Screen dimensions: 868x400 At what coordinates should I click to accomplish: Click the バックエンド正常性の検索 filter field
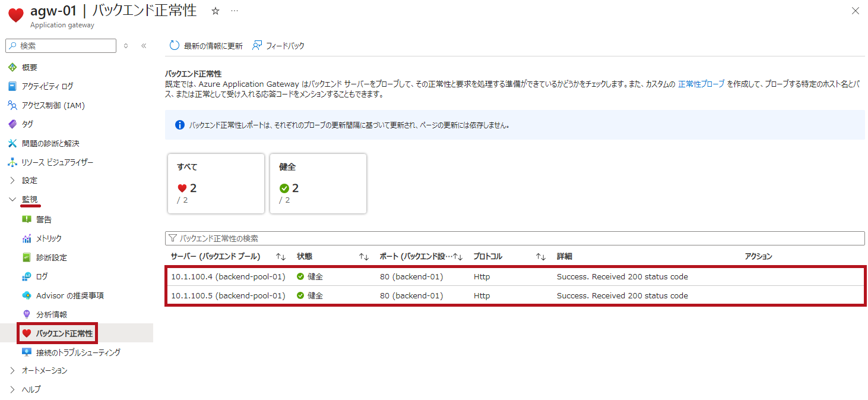tap(515, 238)
